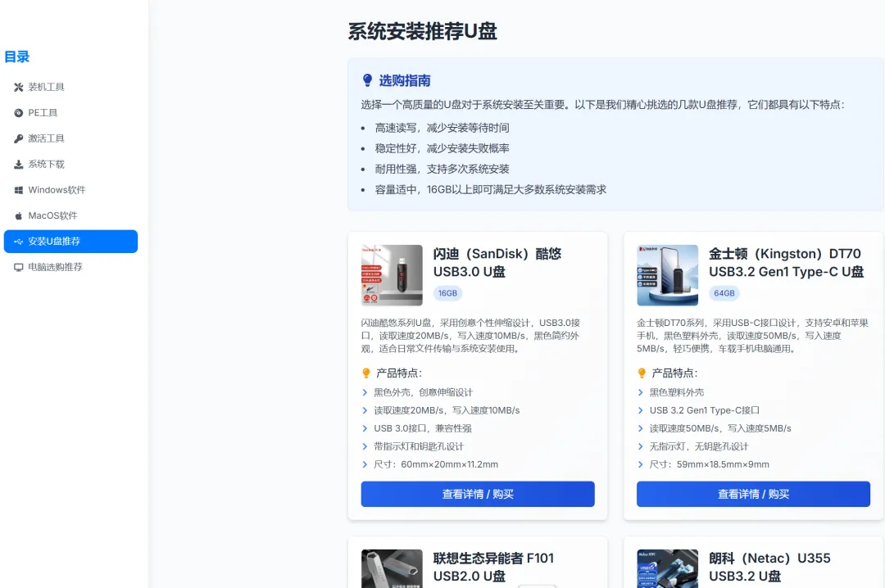The height and width of the screenshot is (588, 885).
Task: Click chevron beside 尺寸：59mm×18.5mm×9mm
Action: [640, 464]
